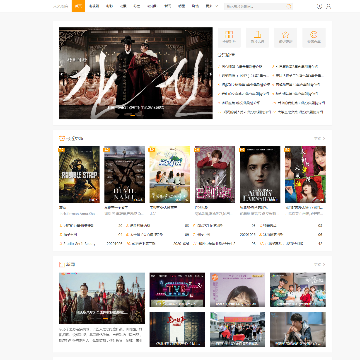Open the lavender thumbnail with woman's face
Image resolution: width=360 pixels, height=360 pixels.
pyautogui.click(x=237, y=290)
